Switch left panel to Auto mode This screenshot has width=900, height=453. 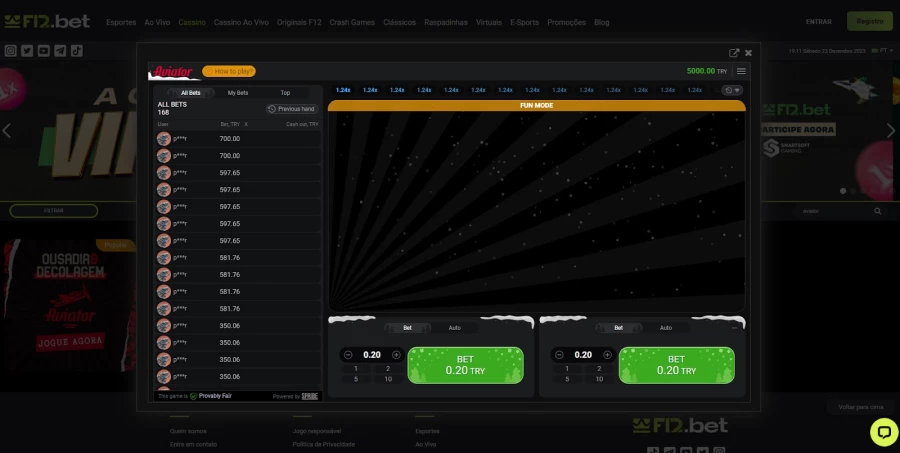pyautogui.click(x=454, y=328)
